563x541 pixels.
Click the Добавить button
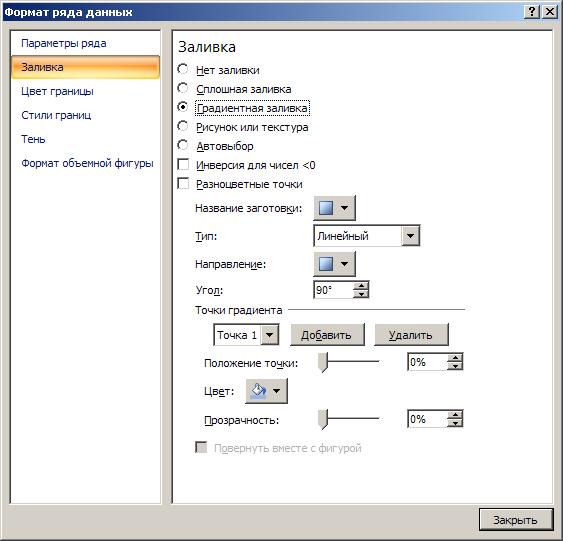(327, 335)
